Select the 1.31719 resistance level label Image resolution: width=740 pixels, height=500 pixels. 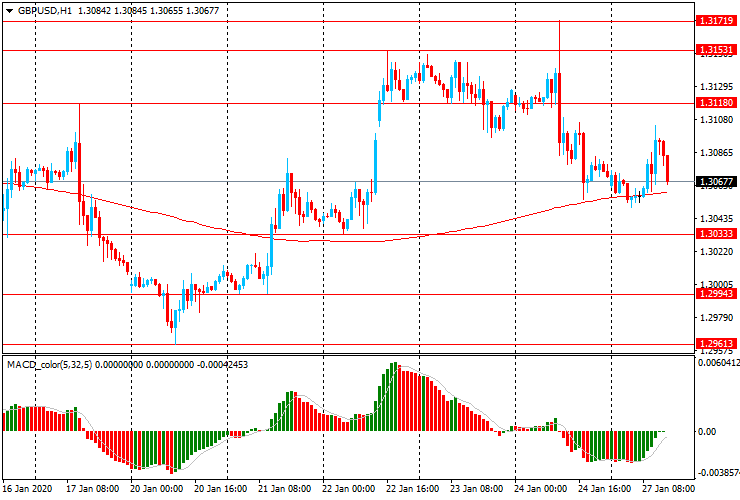(x=716, y=21)
